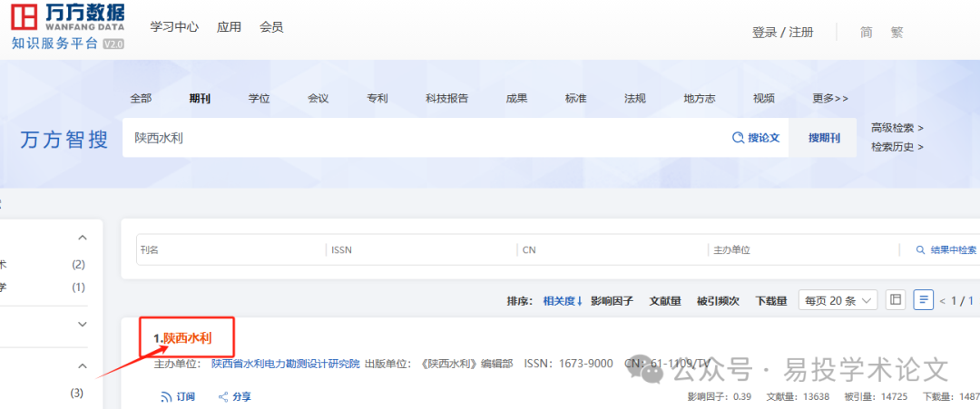Collapse the top sidebar filter section
Screen dimensions: 980x409
tap(83, 238)
